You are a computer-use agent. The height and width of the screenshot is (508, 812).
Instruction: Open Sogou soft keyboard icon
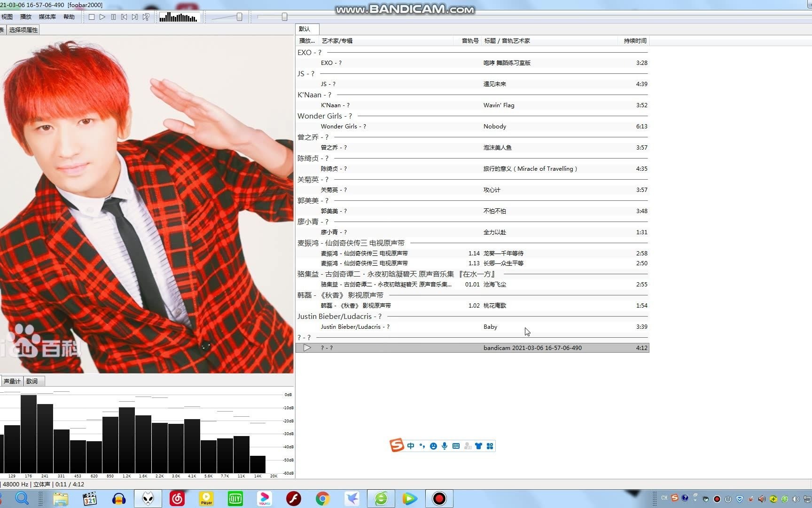(456, 446)
